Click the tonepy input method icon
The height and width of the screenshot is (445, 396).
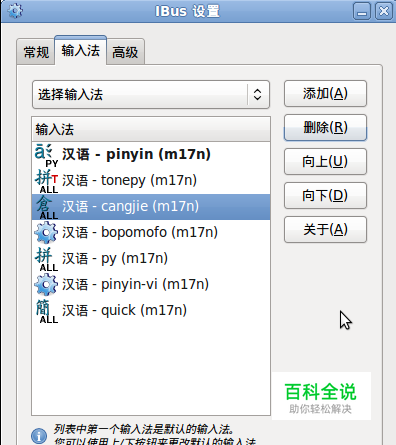click(x=47, y=181)
